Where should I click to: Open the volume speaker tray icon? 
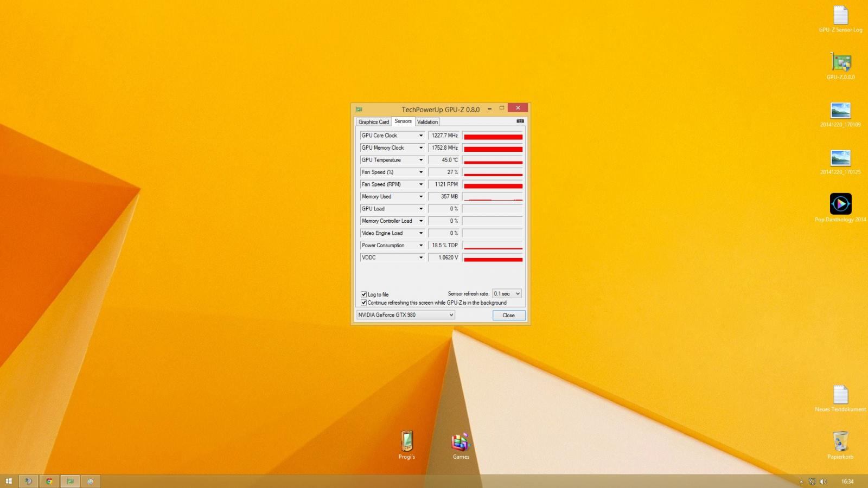click(823, 481)
